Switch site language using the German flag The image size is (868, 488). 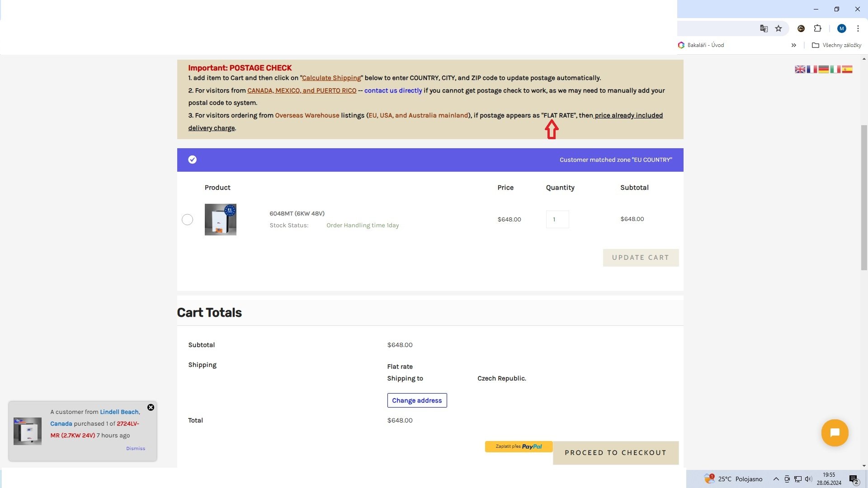pyautogui.click(x=823, y=69)
